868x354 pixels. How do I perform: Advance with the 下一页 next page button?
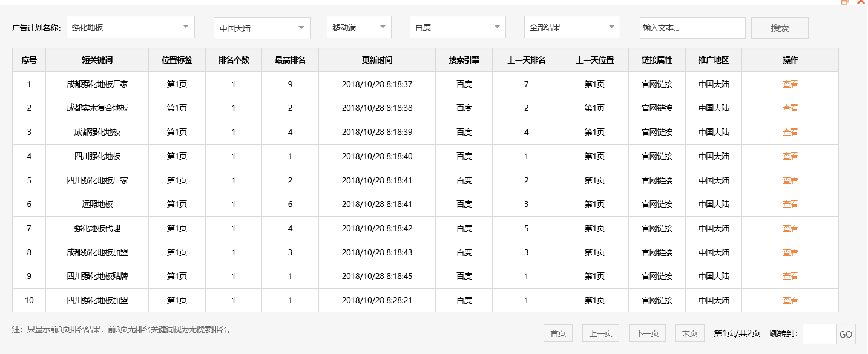point(646,333)
